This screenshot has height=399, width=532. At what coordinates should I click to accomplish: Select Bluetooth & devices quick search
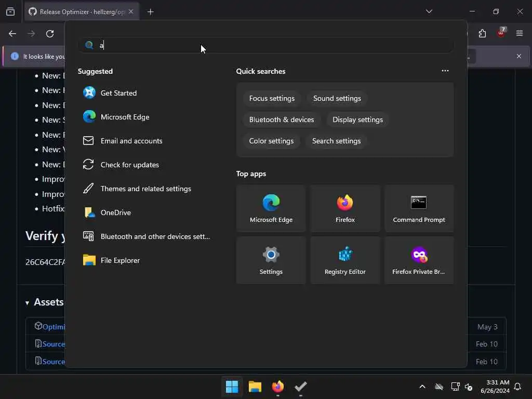point(282,120)
